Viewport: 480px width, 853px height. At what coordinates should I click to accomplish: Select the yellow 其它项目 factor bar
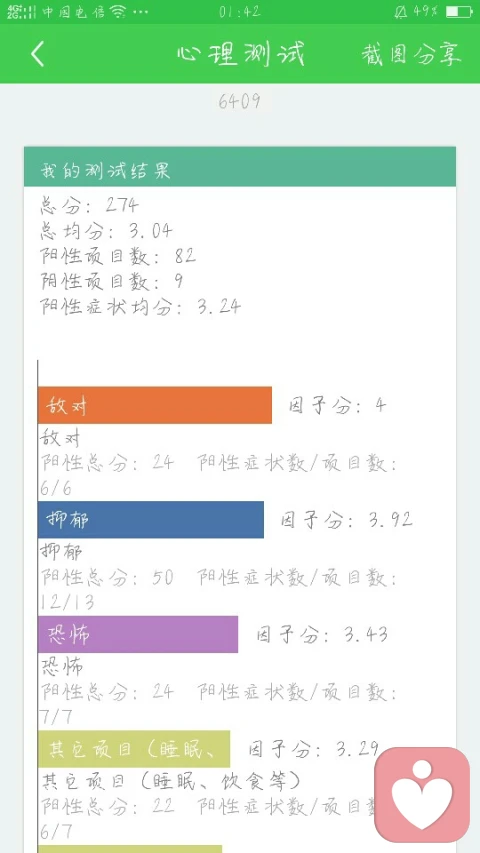click(134, 749)
